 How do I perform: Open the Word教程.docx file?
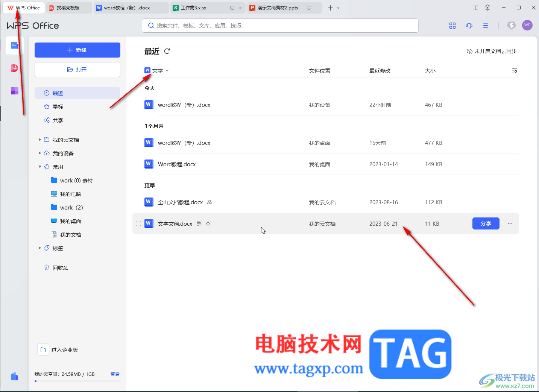coord(326,164)
